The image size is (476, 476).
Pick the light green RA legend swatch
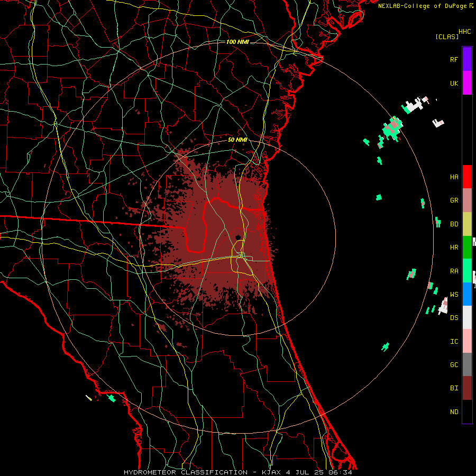(467, 271)
